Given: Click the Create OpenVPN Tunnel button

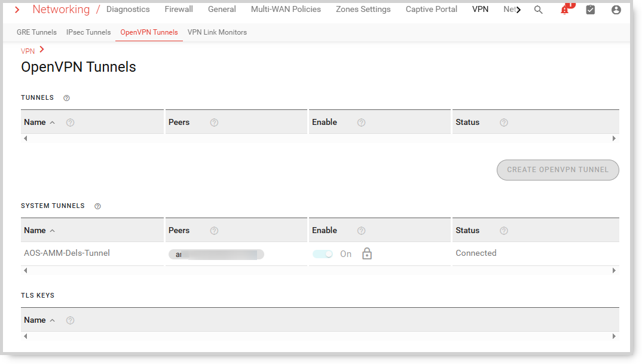Looking at the screenshot, I should (x=557, y=170).
